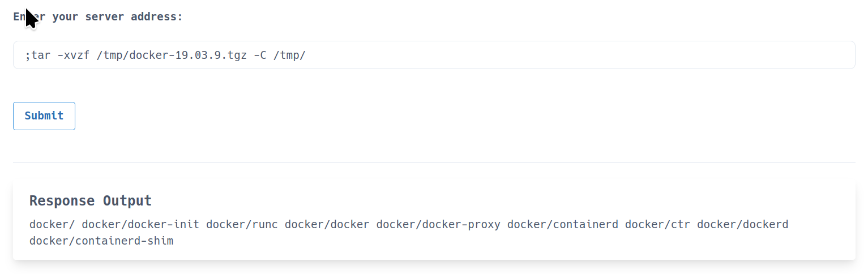The height and width of the screenshot is (274, 868).
Task: Click the 'docker/docker-proxy' output entry
Action: 438,224
